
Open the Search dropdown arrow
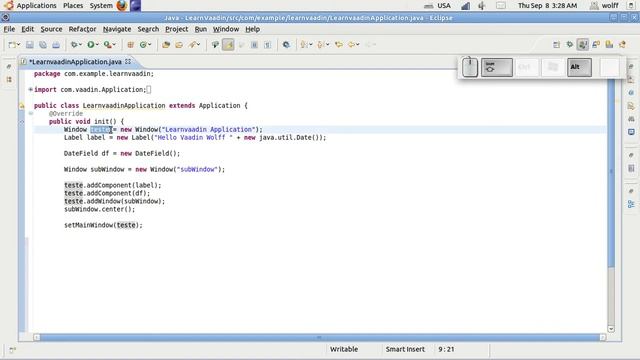(199, 45)
